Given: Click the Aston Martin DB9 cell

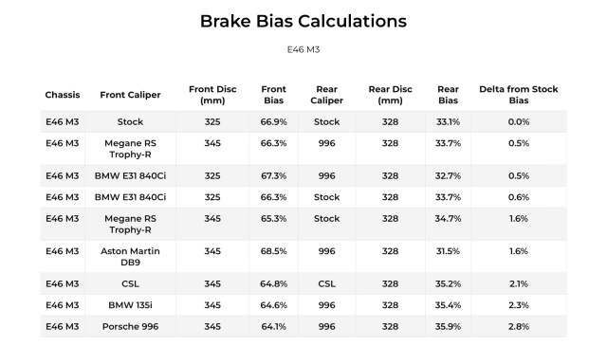Looking at the screenshot, I should click(131, 257).
